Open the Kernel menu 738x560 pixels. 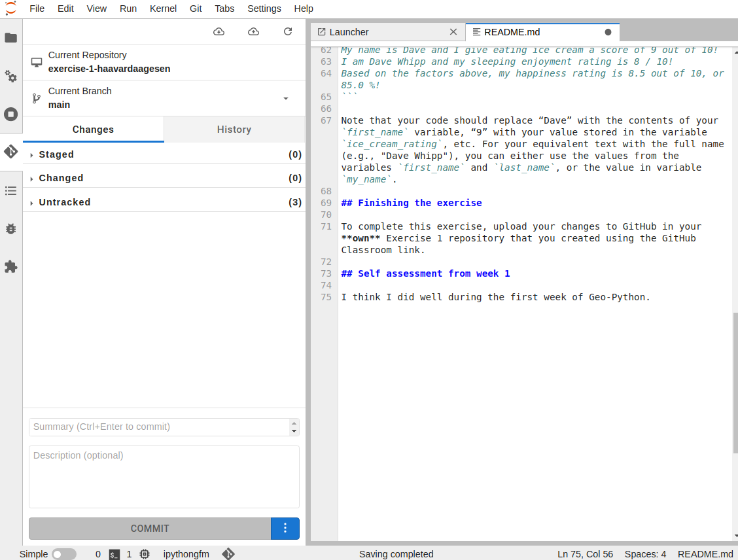click(163, 9)
